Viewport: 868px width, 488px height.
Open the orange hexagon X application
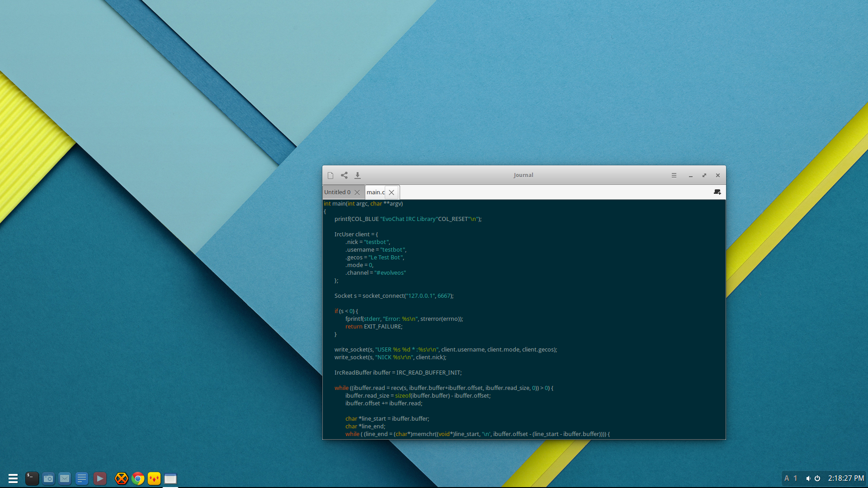(121, 479)
